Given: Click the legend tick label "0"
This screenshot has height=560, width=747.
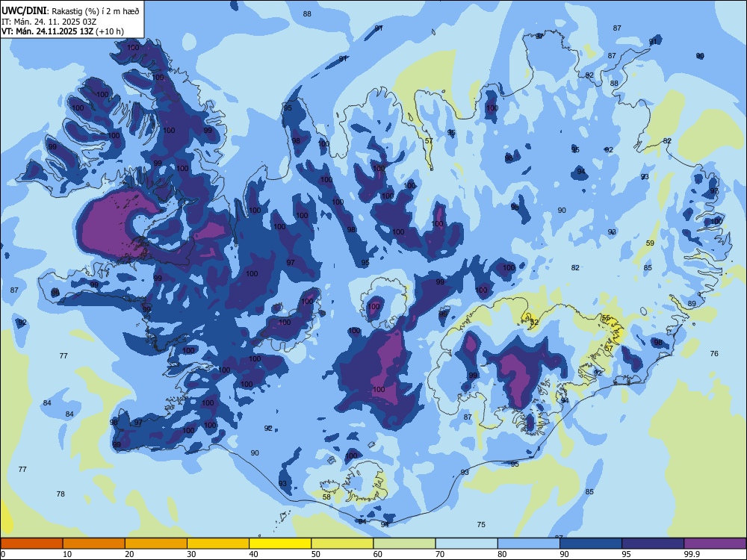Looking at the screenshot, I should click(x=3, y=554).
